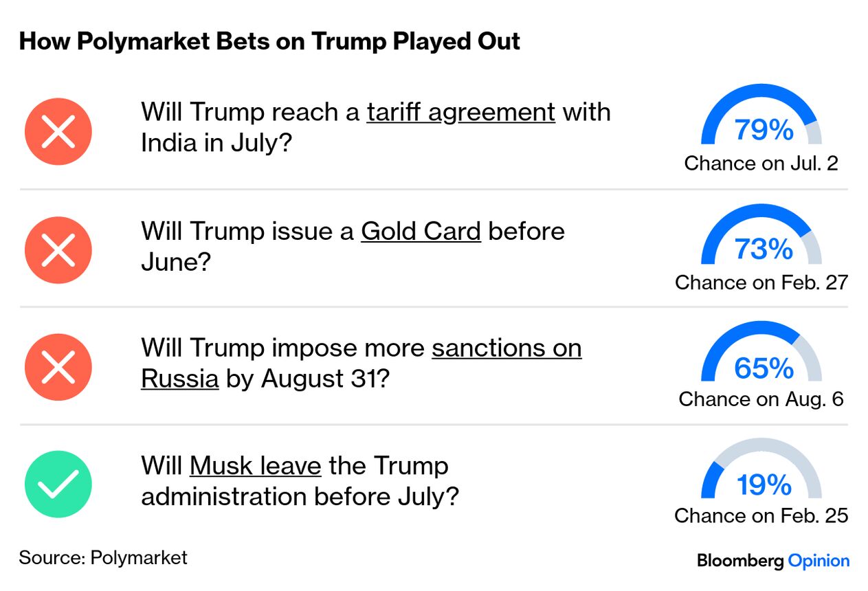Viewport: 868px width, 591px height.
Task: Open the "Gold Card" link
Action: point(421,231)
